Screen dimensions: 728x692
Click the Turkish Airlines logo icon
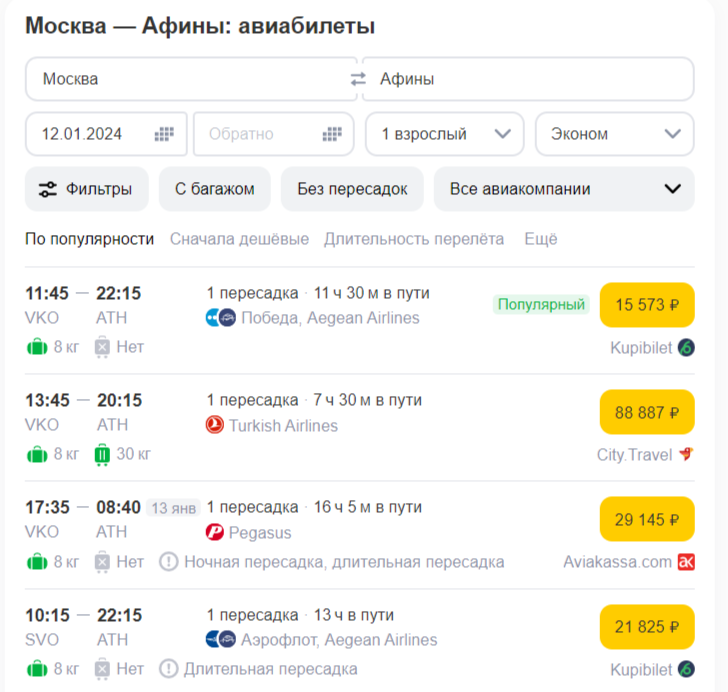point(214,425)
